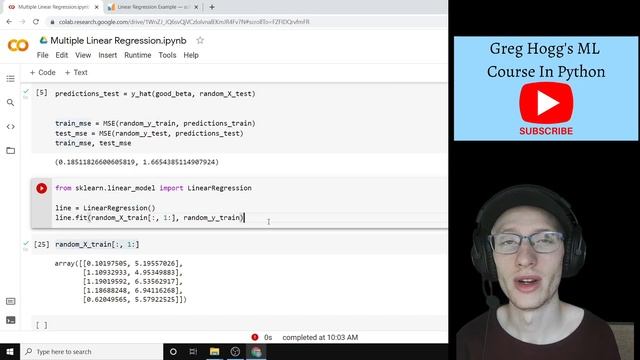Click the red SUBSCRIBE text on banner
This screenshot has height=360, width=640.
546,131
